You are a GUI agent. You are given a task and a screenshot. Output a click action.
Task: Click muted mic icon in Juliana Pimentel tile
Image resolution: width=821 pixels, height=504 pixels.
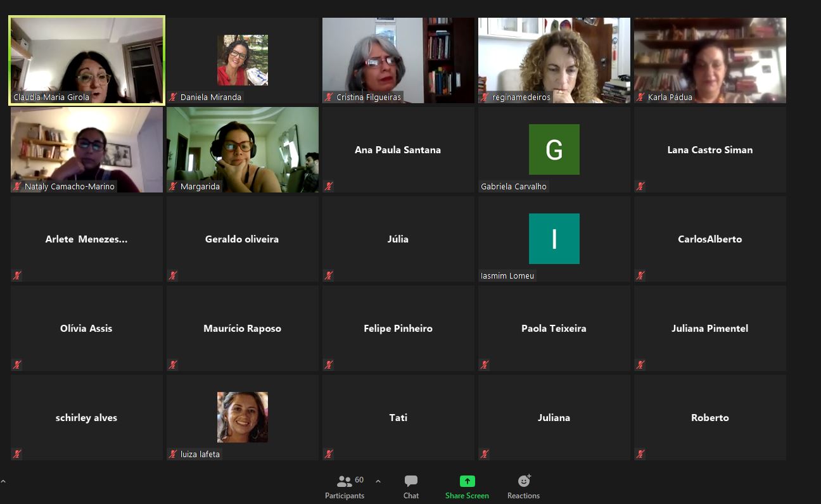click(x=640, y=365)
